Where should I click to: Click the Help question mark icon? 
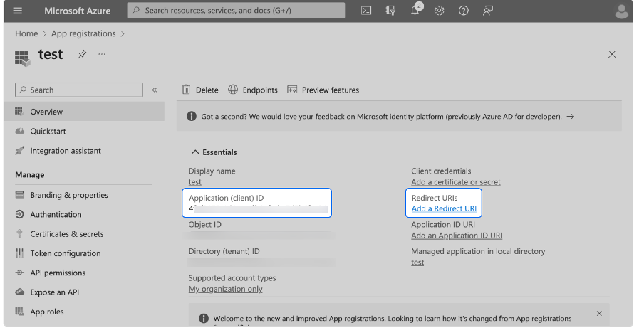point(464,11)
